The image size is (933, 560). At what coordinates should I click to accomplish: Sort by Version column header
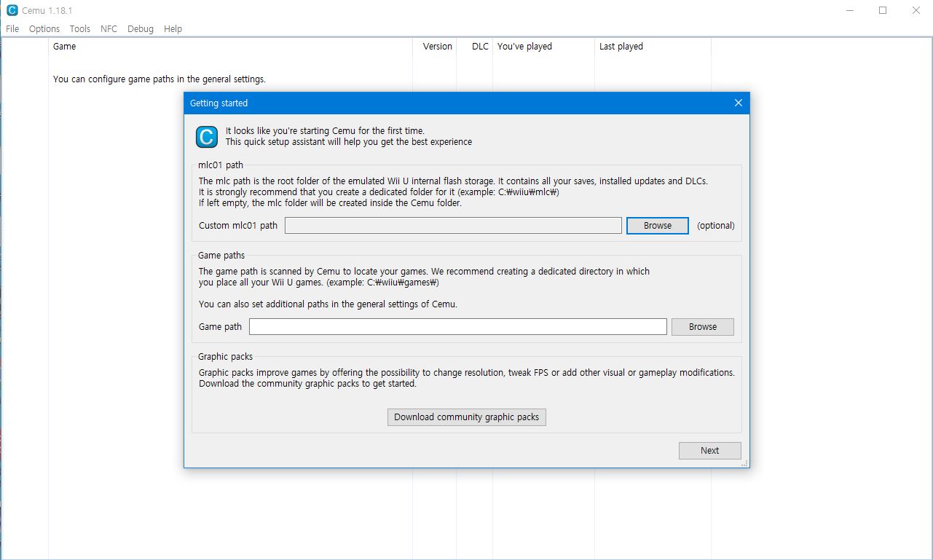click(435, 47)
